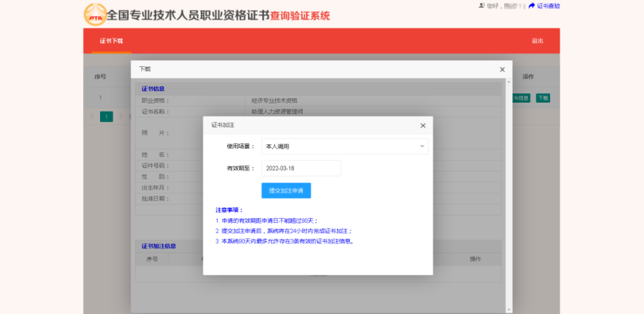The height and width of the screenshot is (314, 644).
Task: Click the green 证书信息 button in row
Action: 521,98
